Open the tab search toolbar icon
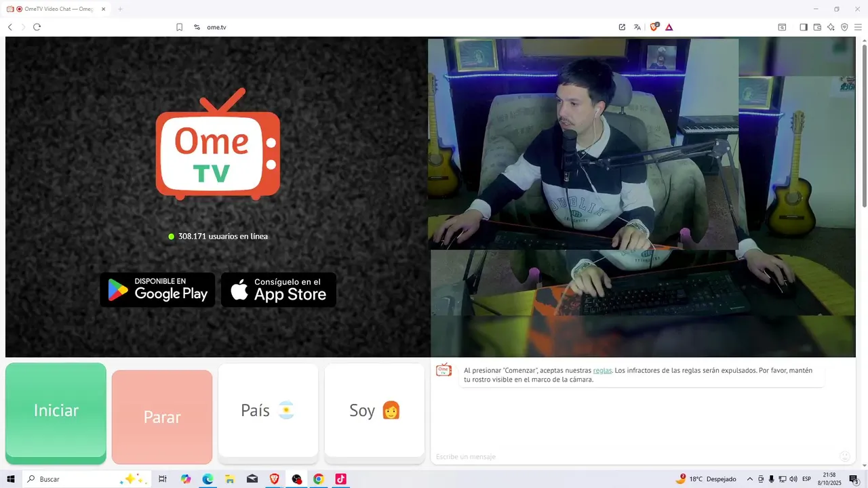The height and width of the screenshot is (488, 868). pos(782,27)
